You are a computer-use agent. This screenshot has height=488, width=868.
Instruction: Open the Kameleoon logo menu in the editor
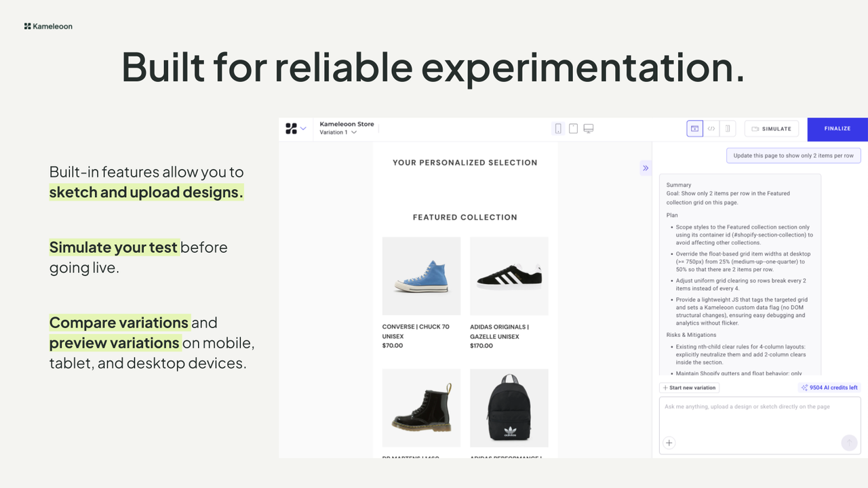296,129
